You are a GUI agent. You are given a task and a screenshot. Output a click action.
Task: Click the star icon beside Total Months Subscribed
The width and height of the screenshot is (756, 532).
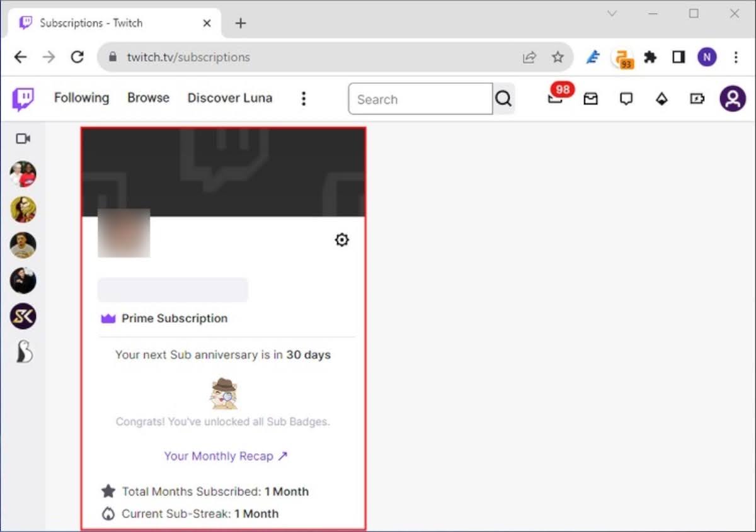click(x=108, y=491)
